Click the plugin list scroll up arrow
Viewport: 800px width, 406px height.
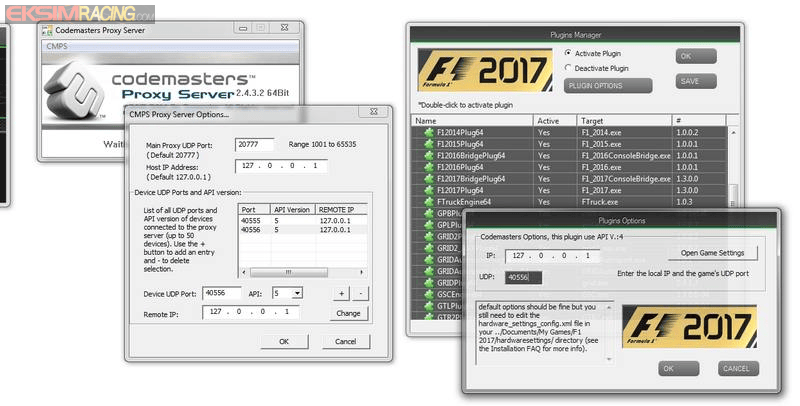(733, 132)
